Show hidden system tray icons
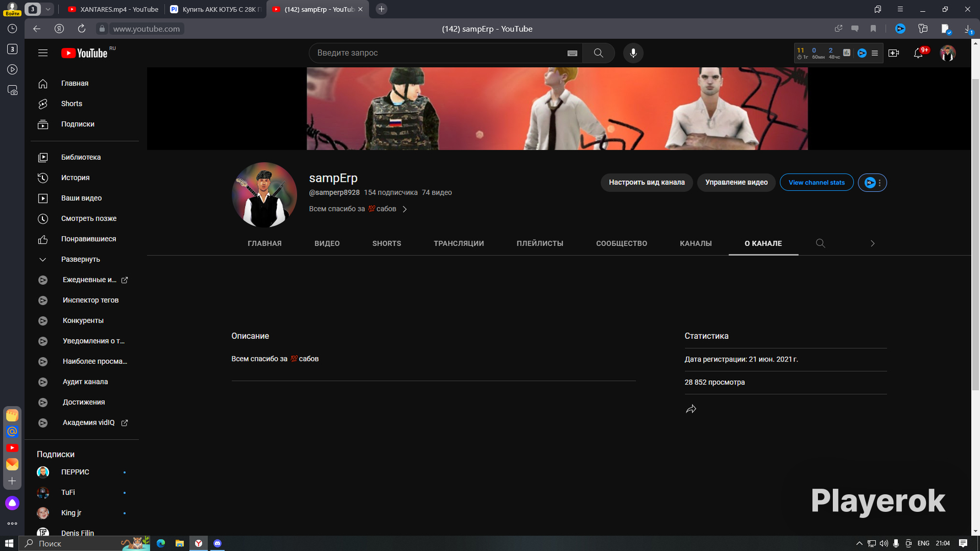Image resolution: width=980 pixels, height=551 pixels. click(x=859, y=543)
